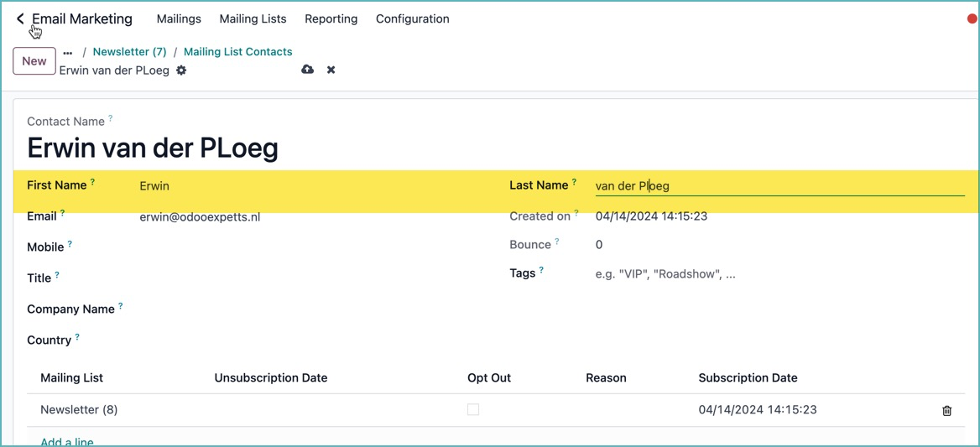The image size is (980, 447).
Task: Click the New button
Action: click(34, 61)
